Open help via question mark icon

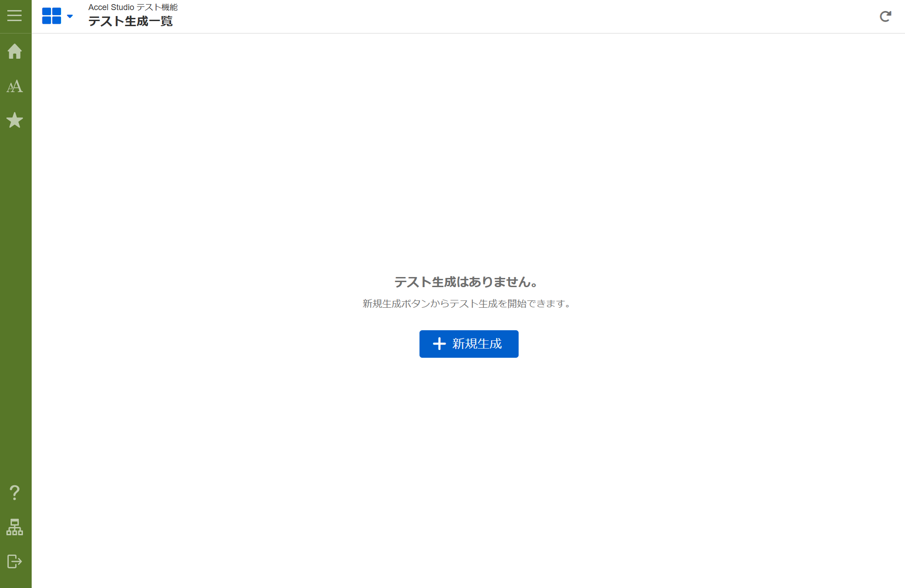pos(15,493)
